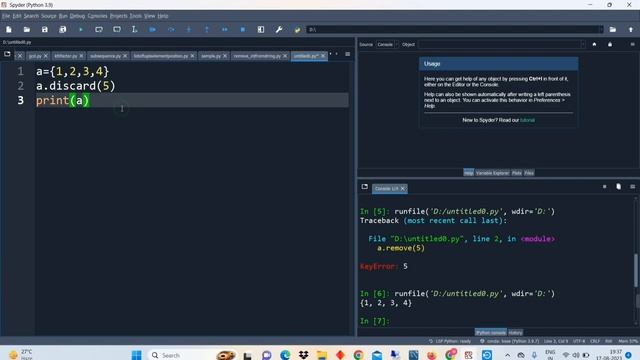Image resolution: width=640 pixels, height=360 pixels.
Task: Run the current cell
Action: click(x=99, y=29)
